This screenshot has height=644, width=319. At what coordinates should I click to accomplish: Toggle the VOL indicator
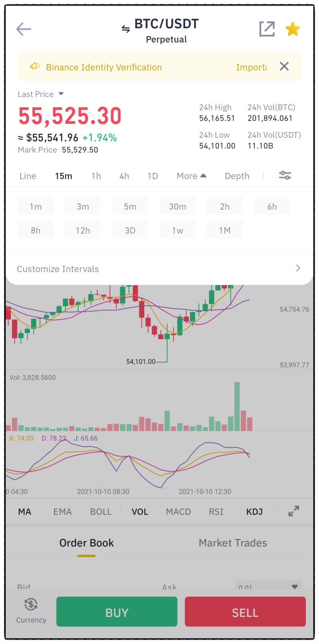point(140,511)
